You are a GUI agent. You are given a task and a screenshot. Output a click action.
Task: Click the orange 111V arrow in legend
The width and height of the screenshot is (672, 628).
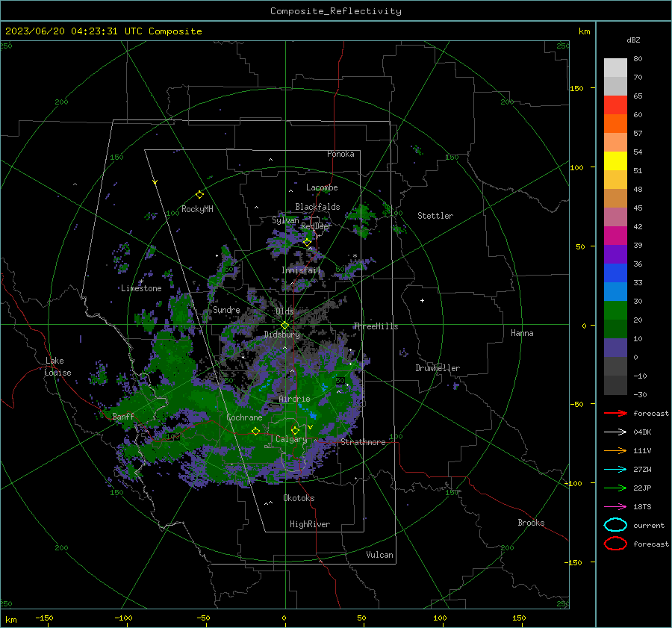[615, 450]
